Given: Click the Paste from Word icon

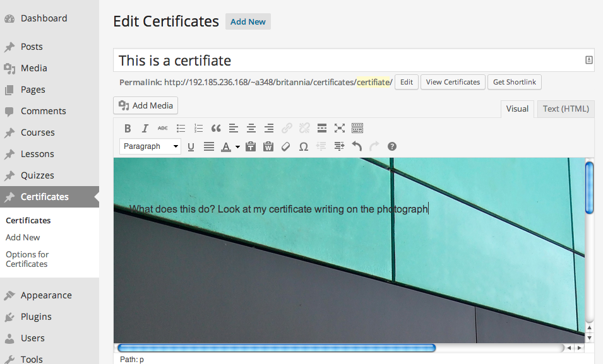Looking at the screenshot, I should [x=268, y=146].
